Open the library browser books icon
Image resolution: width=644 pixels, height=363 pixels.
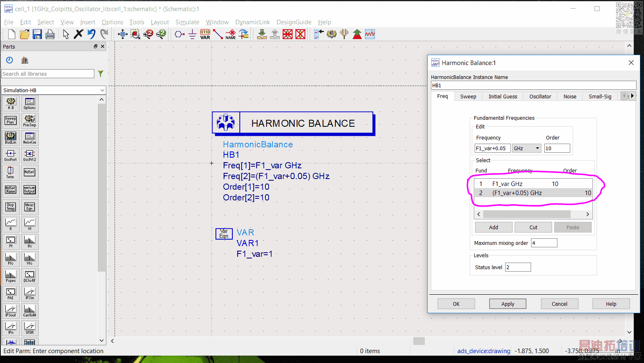25,60
